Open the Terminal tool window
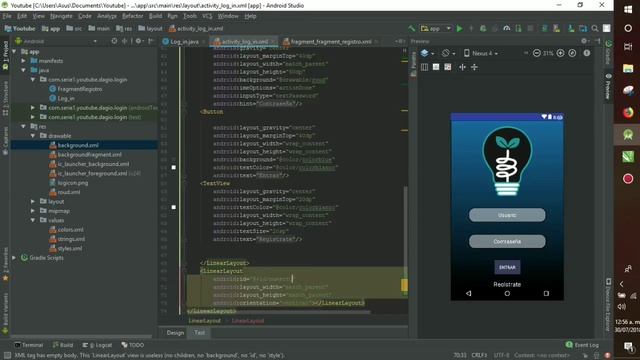This screenshot has height=360, width=640. 29,345
